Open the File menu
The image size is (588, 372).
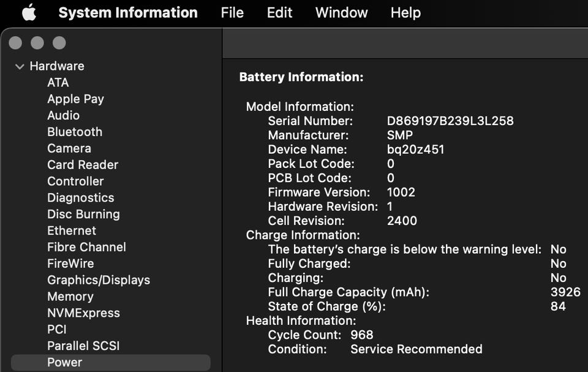(232, 13)
